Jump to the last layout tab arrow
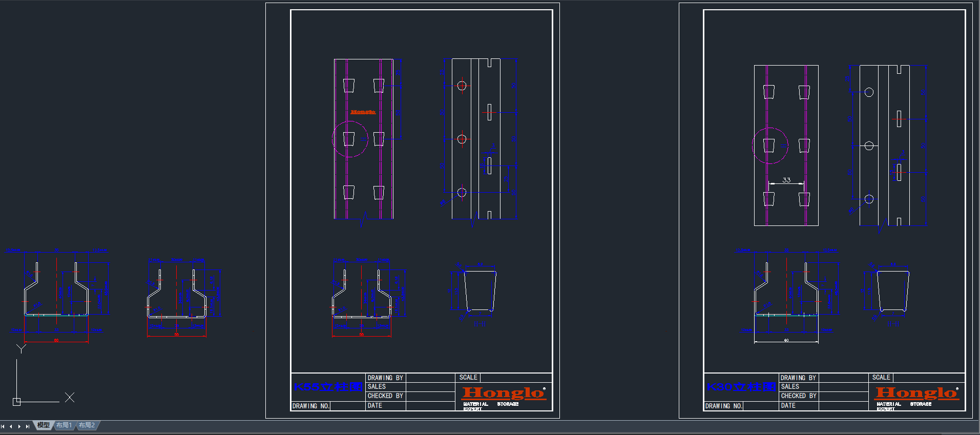Viewport: 980px width, 435px height. click(27, 426)
